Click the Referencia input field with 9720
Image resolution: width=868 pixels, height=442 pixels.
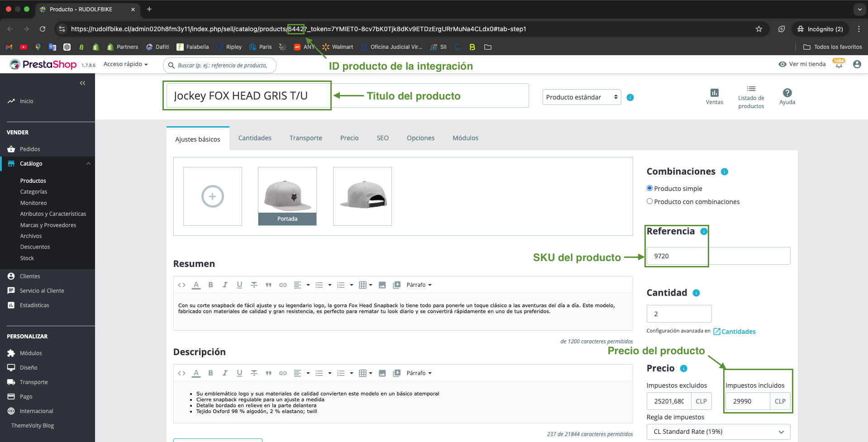click(718, 256)
